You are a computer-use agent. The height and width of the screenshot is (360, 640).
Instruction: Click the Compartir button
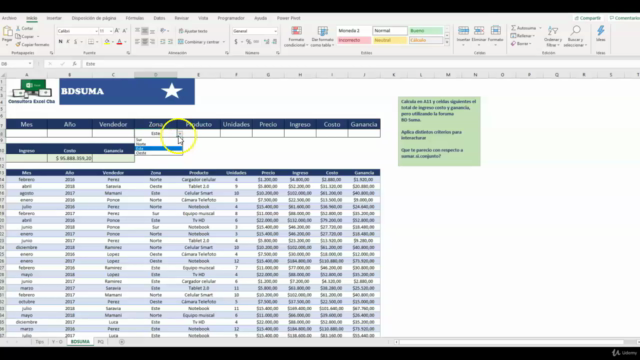588,18
